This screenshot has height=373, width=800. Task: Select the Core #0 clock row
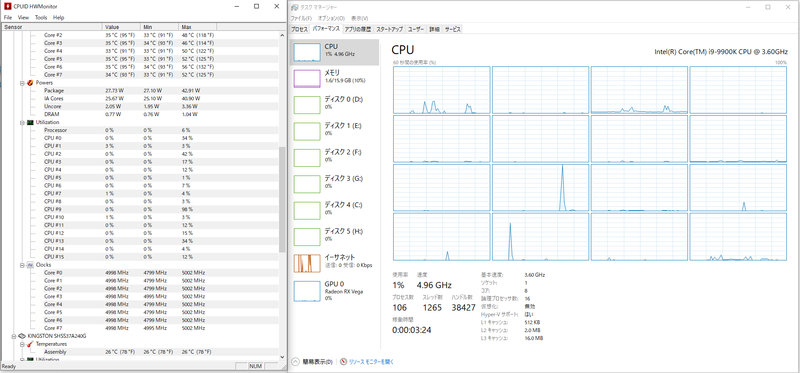click(140, 272)
